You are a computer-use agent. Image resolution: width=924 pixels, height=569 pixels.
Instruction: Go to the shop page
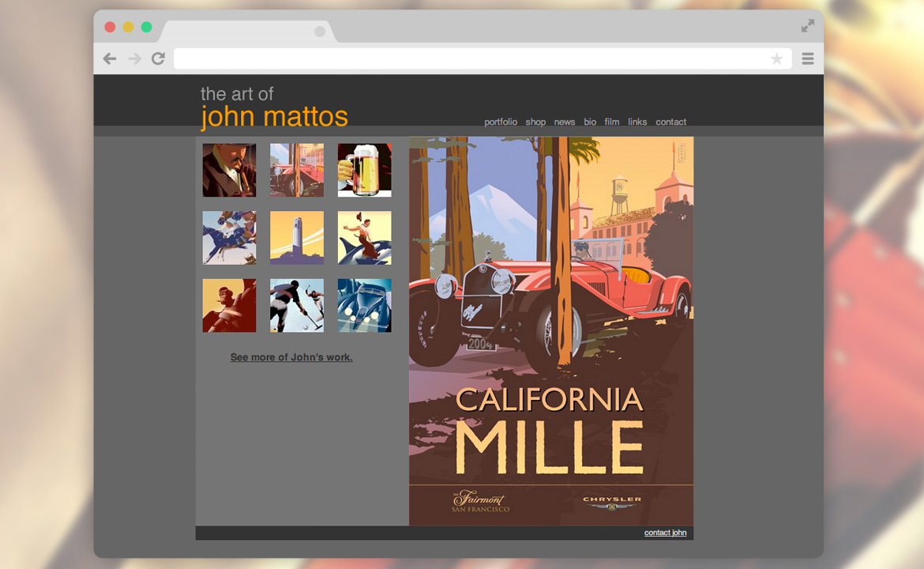535,122
